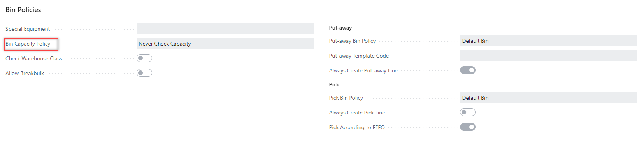The height and width of the screenshot is (146, 644).
Task: Click the Put-away Template Code label
Action: [x=359, y=56]
